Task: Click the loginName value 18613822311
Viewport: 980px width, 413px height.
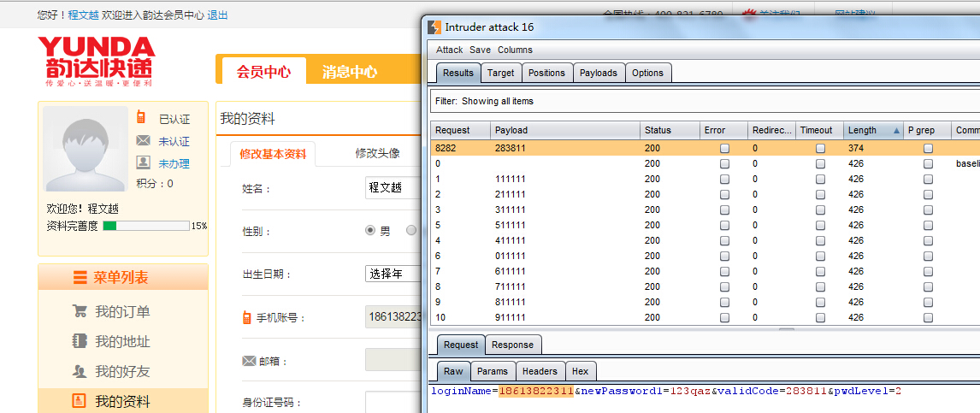Action: (536, 391)
